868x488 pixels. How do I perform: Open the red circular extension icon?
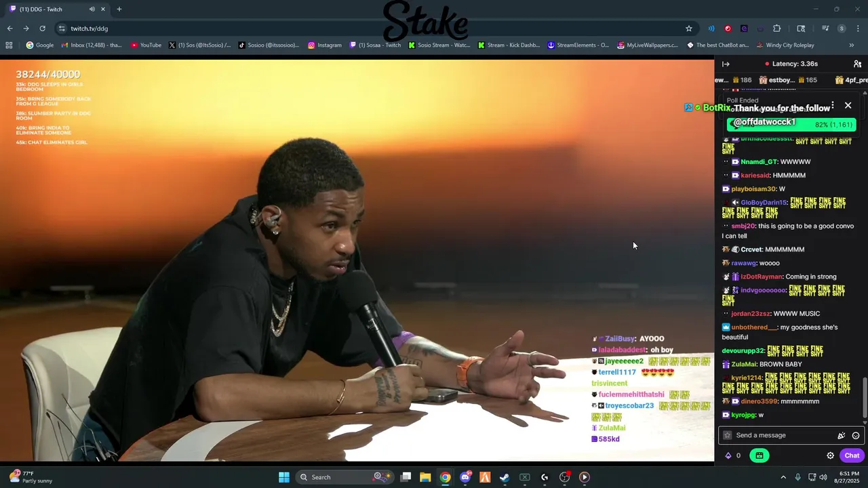click(728, 28)
